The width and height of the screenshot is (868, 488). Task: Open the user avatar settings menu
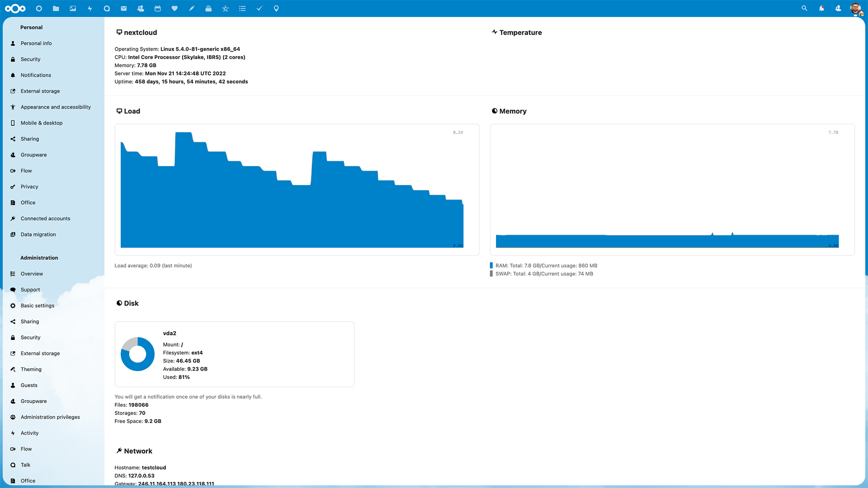pyautogui.click(x=856, y=8)
